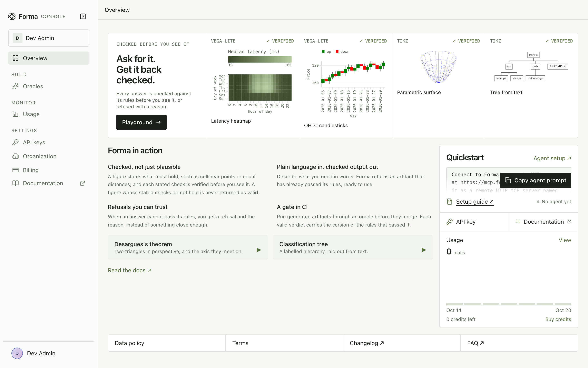Open the Agent setup link
The width and height of the screenshot is (588, 368).
point(552,158)
